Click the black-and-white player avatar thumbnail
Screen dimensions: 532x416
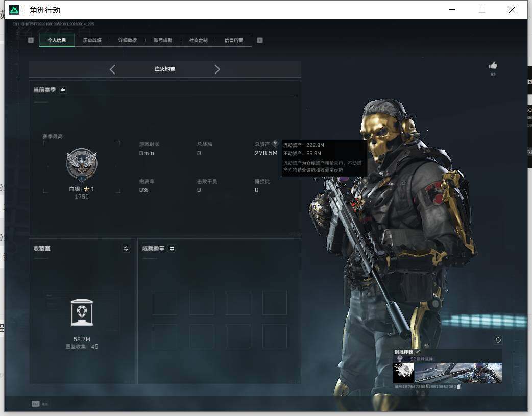point(403,373)
